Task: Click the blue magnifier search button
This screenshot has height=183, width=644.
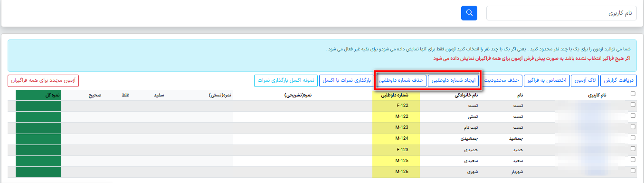Action: click(469, 13)
